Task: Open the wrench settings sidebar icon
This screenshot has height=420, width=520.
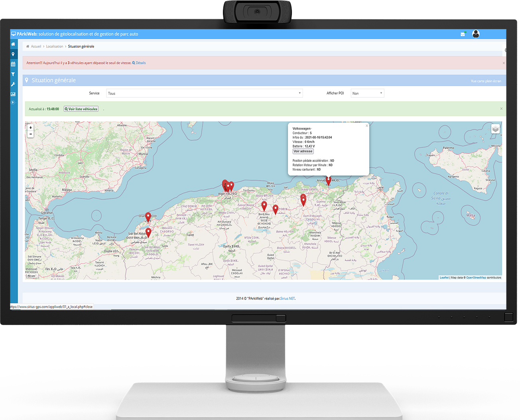Action: click(13, 84)
